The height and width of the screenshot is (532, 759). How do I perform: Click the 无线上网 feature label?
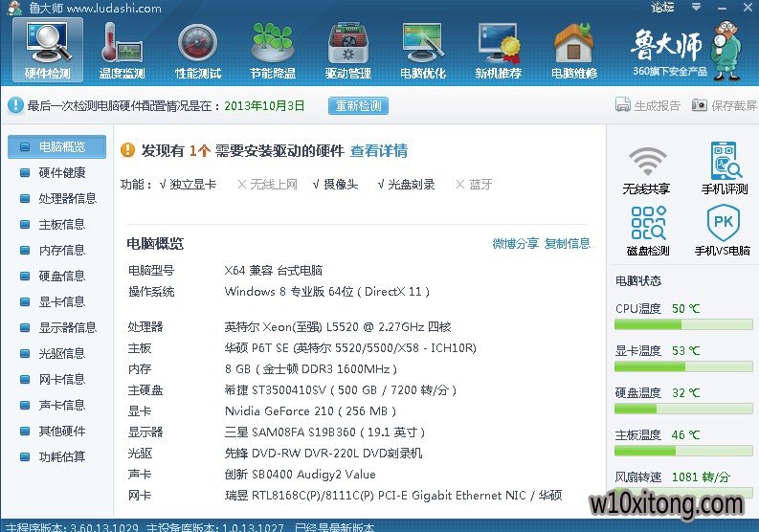[274, 184]
